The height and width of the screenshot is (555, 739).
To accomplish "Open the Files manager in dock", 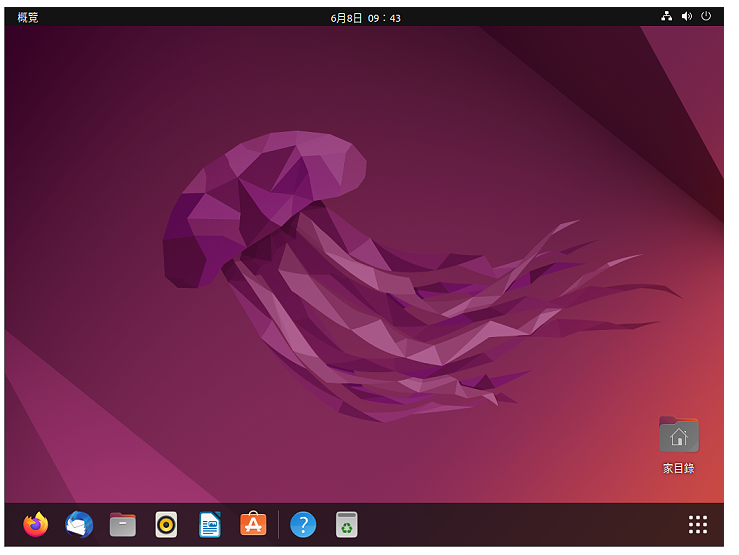I will coord(123,524).
